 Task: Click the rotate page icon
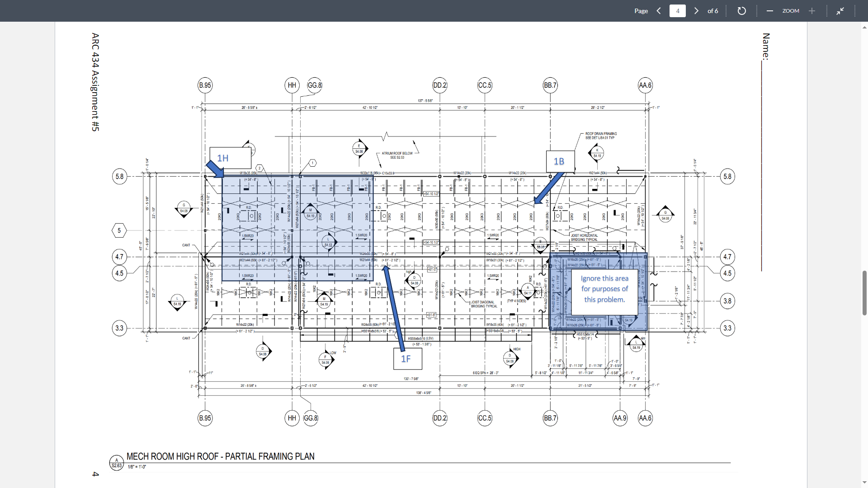coord(741,11)
